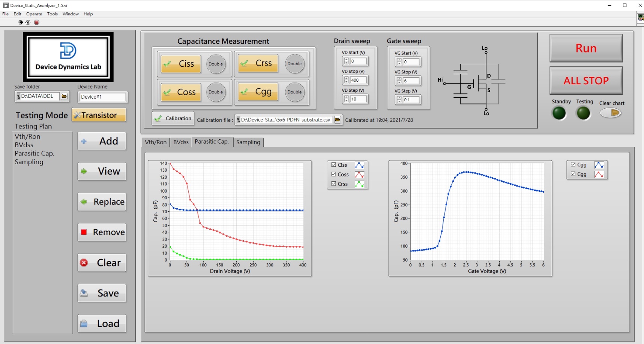Viewport: 644px width, 344px height.
Task: Uncheck the Cgg checkbox in the right chart legend
Action: pyautogui.click(x=573, y=174)
